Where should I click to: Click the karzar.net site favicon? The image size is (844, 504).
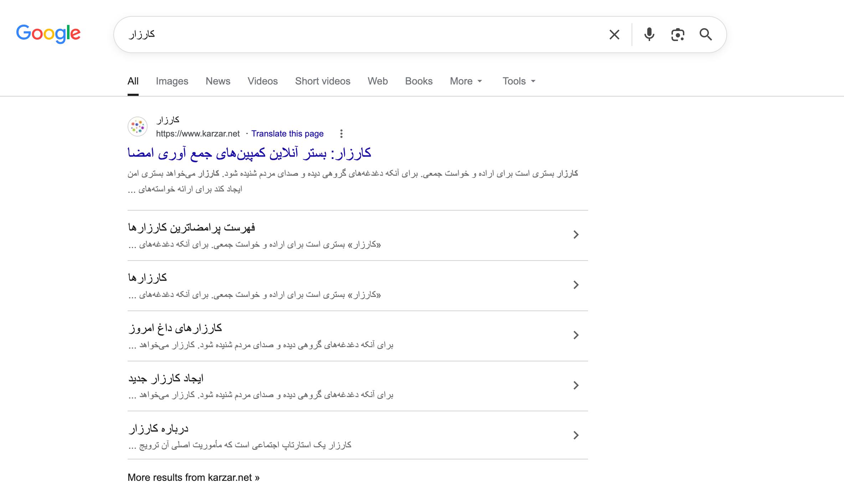coord(138,127)
